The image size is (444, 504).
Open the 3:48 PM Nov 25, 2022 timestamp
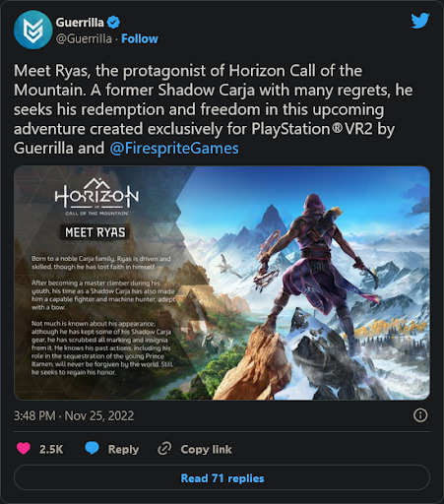tap(74, 415)
